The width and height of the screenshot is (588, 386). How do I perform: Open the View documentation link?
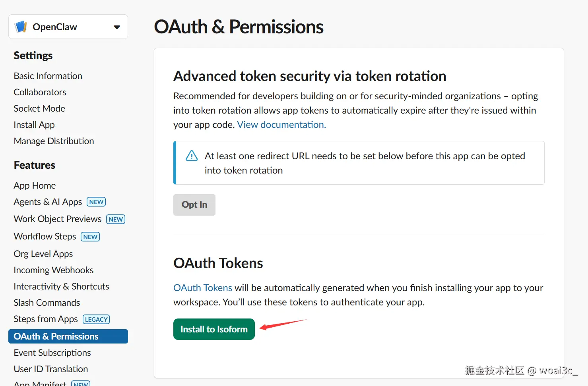coord(281,125)
